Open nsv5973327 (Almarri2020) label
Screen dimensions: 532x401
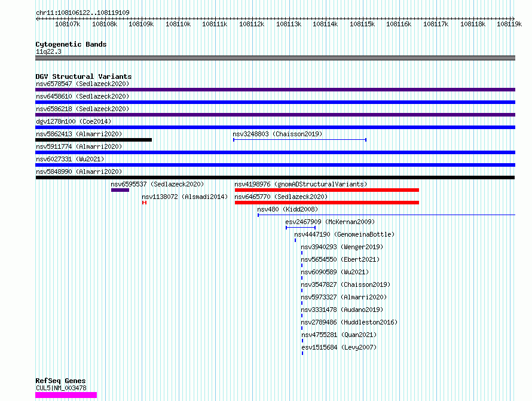tap(344, 297)
